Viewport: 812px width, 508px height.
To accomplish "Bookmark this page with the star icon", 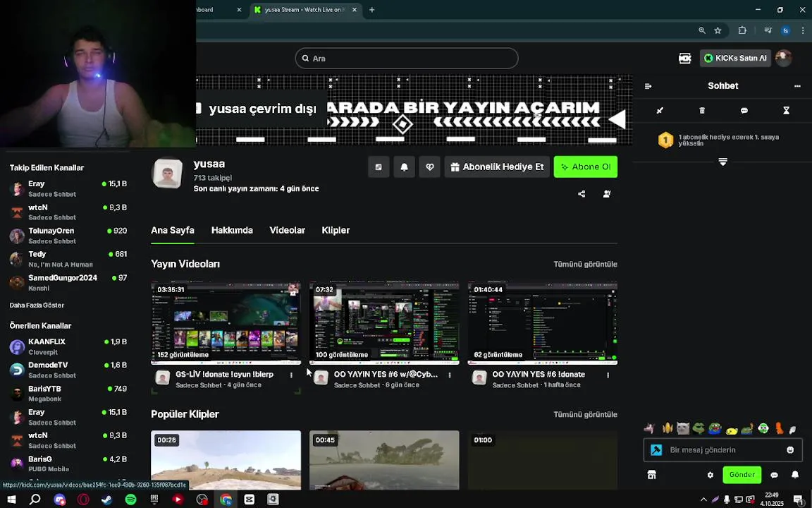I will (718, 30).
